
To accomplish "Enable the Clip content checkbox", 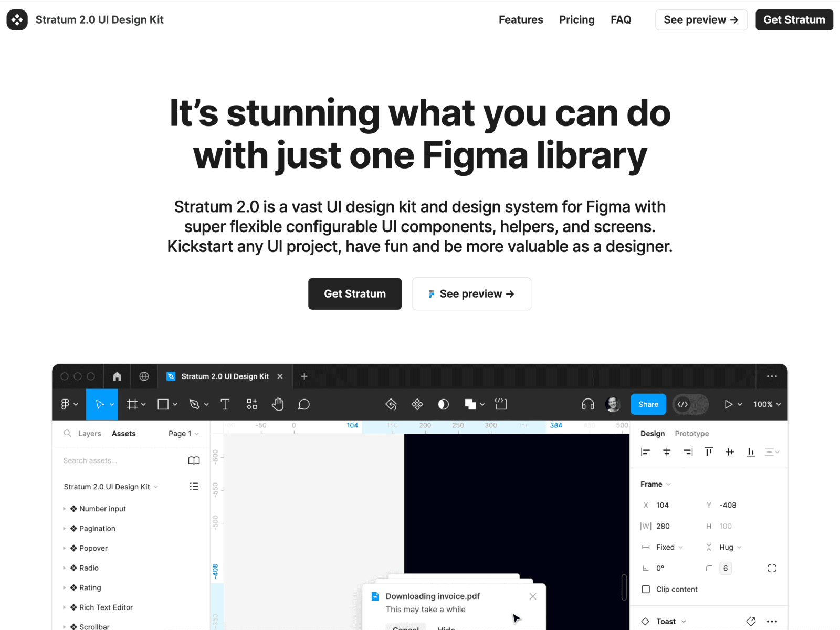I will pyautogui.click(x=646, y=590).
